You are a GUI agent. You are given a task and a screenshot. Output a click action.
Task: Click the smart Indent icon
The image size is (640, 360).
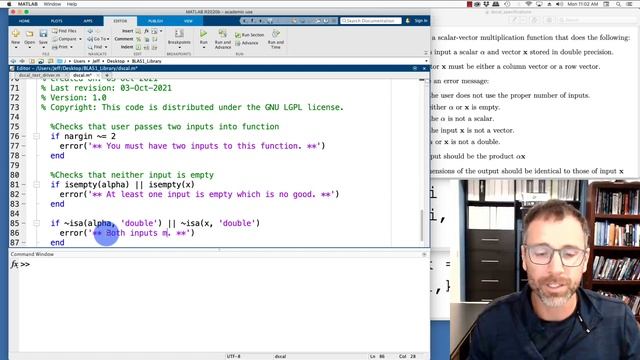(138, 47)
